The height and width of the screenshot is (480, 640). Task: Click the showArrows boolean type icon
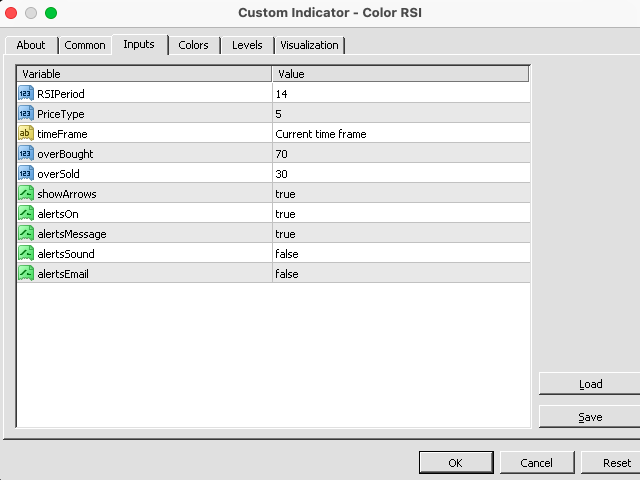click(26, 193)
